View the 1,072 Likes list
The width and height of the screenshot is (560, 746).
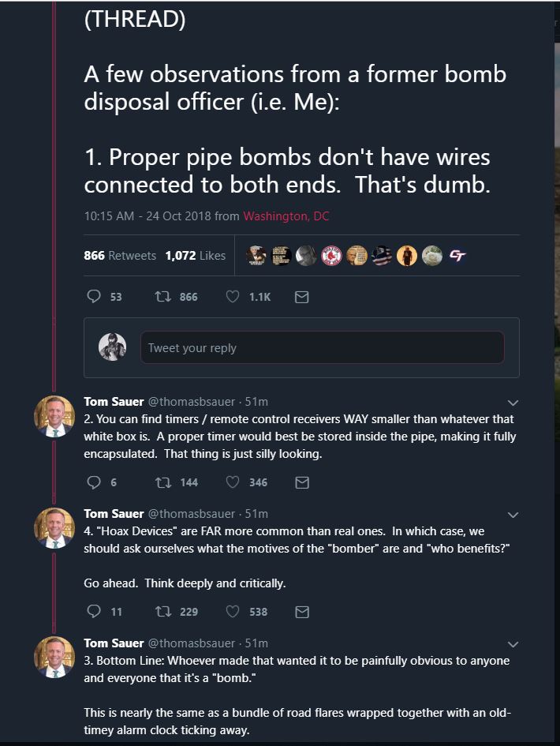tap(195, 256)
